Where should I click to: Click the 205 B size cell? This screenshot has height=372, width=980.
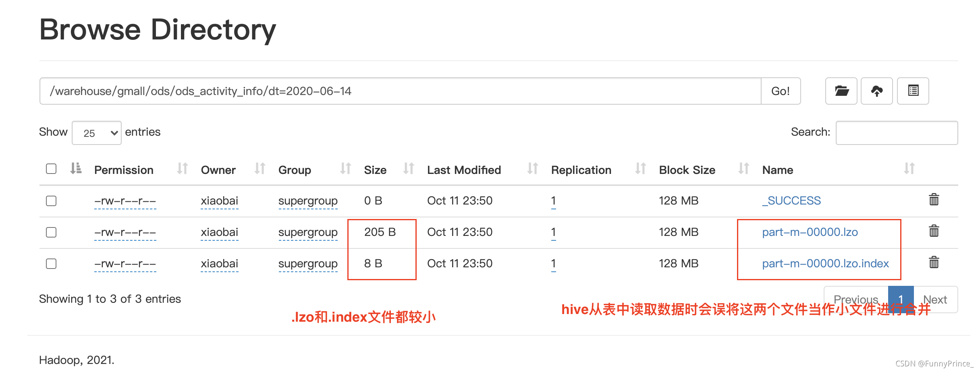[x=380, y=232]
